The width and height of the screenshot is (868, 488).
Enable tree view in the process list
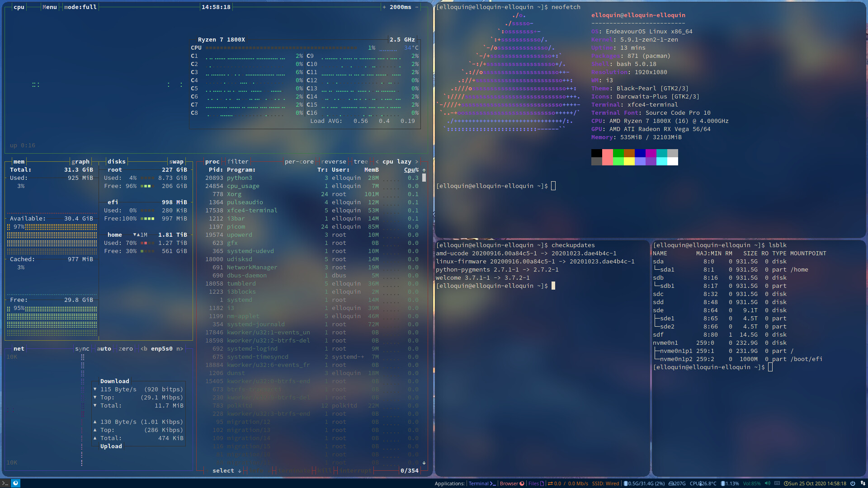pyautogui.click(x=360, y=161)
